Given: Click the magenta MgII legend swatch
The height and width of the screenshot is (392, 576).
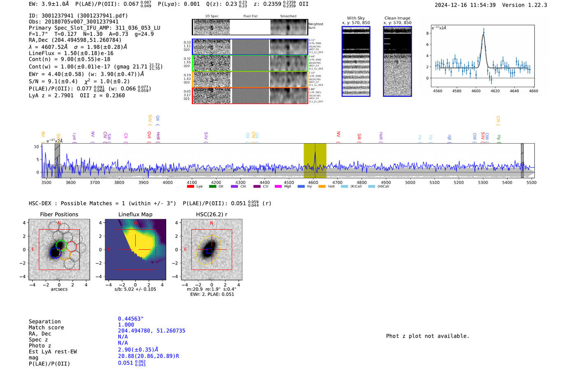Looking at the screenshot, I should coord(278,186).
